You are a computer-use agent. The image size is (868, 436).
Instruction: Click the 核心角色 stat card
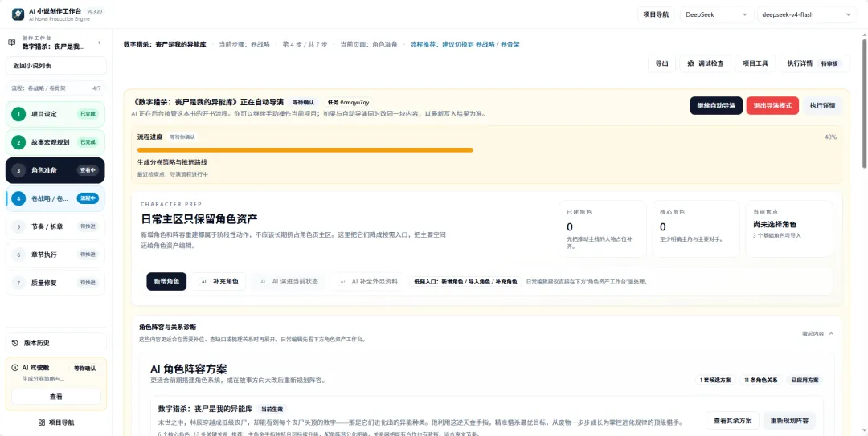coord(696,229)
